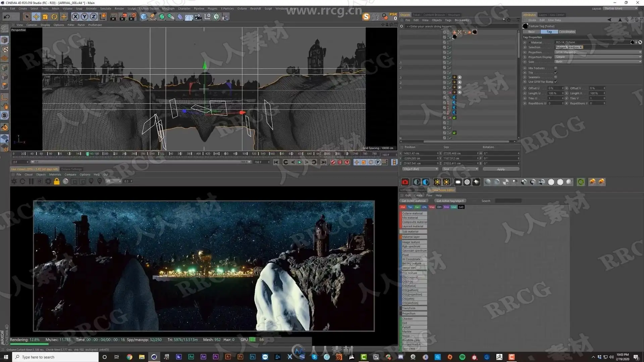Toggle the Seamless checkbox
644x362 pixels.
(556, 77)
